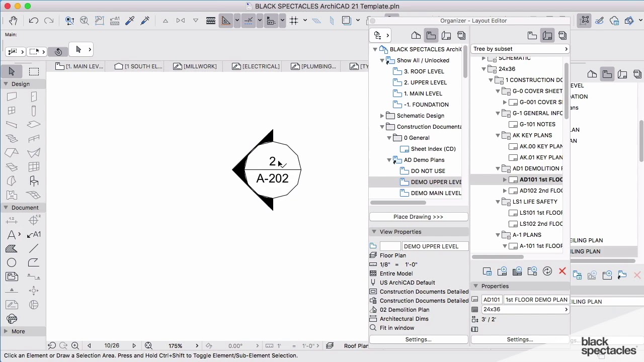This screenshot has width=644, height=362.
Task: Toggle the guide lines button in the toolbar
Action: pyautogui.click(x=226, y=21)
